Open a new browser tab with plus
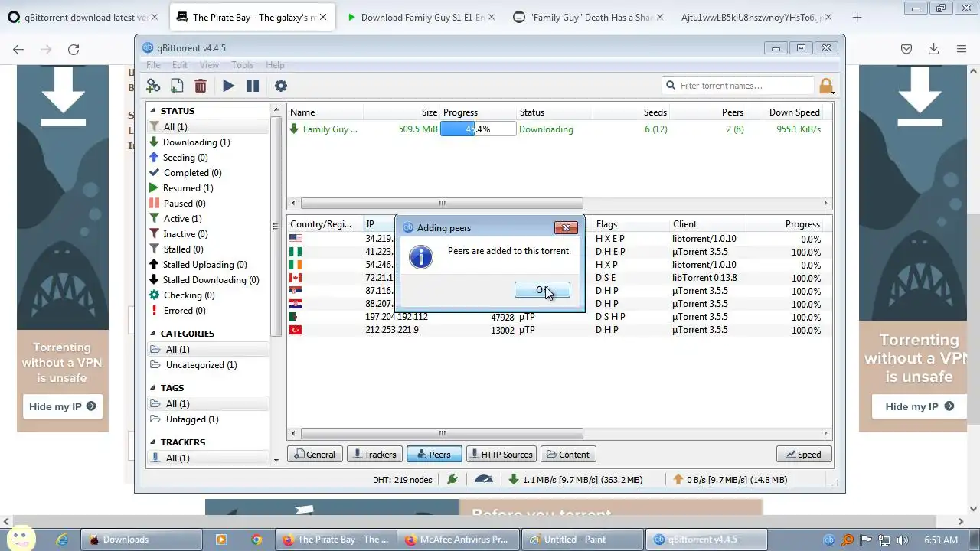This screenshot has width=980, height=551. [857, 17]
